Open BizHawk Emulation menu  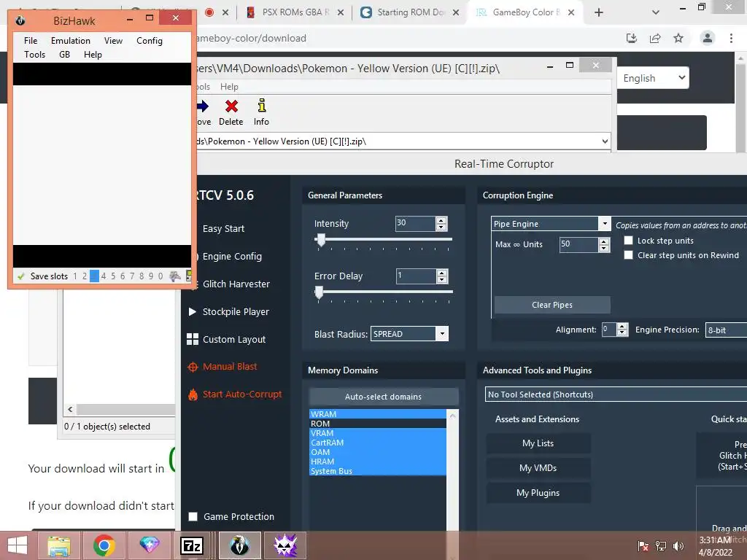coord(71,41)
